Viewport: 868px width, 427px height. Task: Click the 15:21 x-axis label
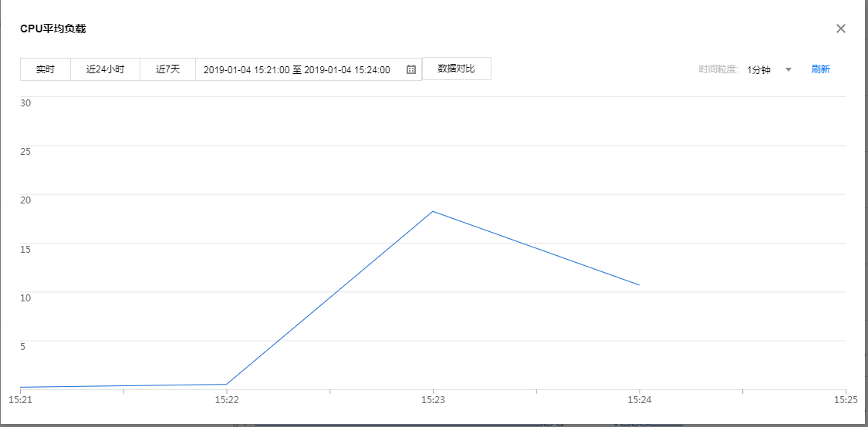point(20,400)
